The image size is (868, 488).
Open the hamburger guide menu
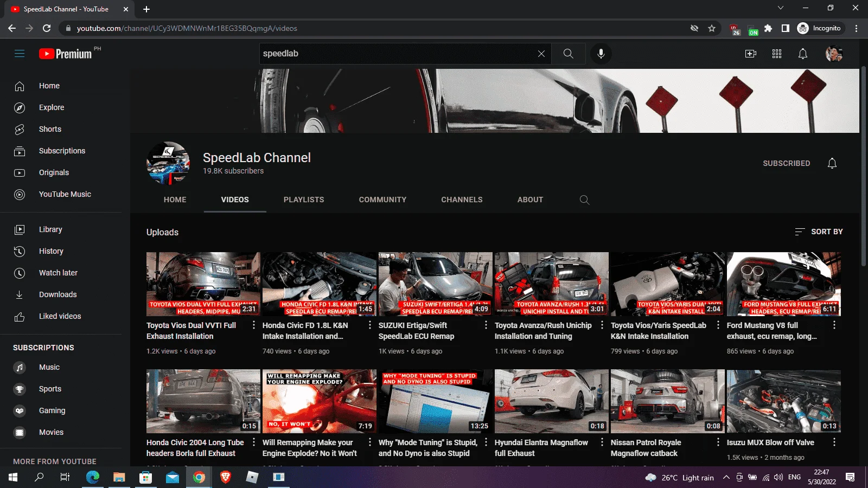coord(20,54)
